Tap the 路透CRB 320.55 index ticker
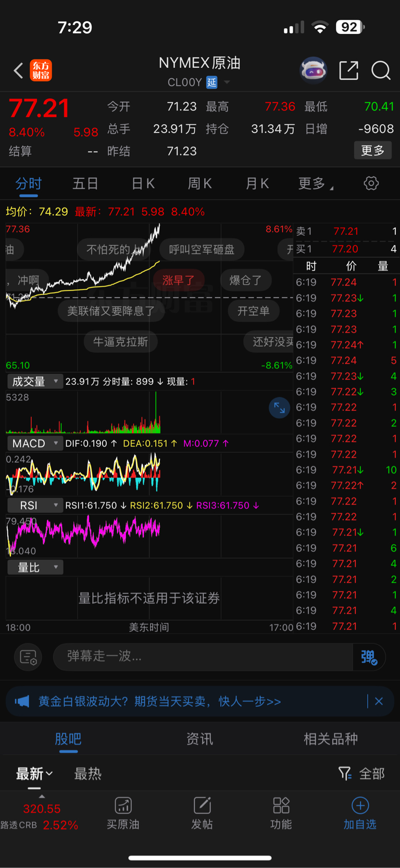The image size is (400, 868). (40, 817)
